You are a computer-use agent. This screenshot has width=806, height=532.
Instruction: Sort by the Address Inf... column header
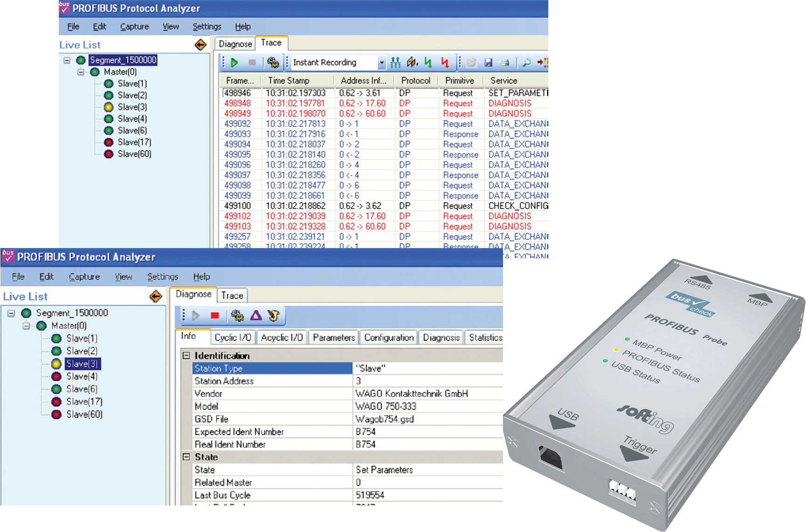[364, 80]
